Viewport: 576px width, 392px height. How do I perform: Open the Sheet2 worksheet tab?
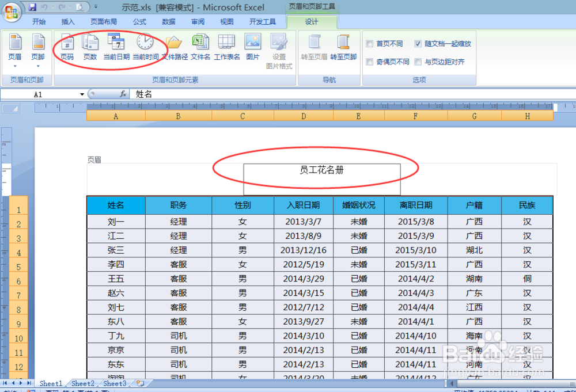[x=82, y=383]
